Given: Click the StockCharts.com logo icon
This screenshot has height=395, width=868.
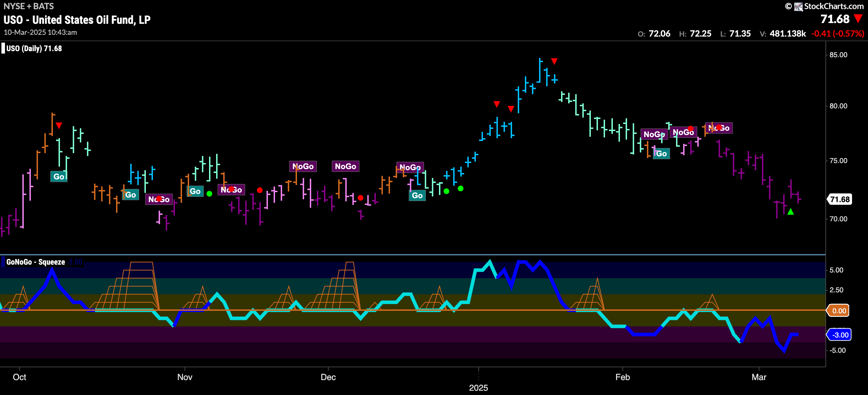Looking at the screenshot, I should 798,6.
